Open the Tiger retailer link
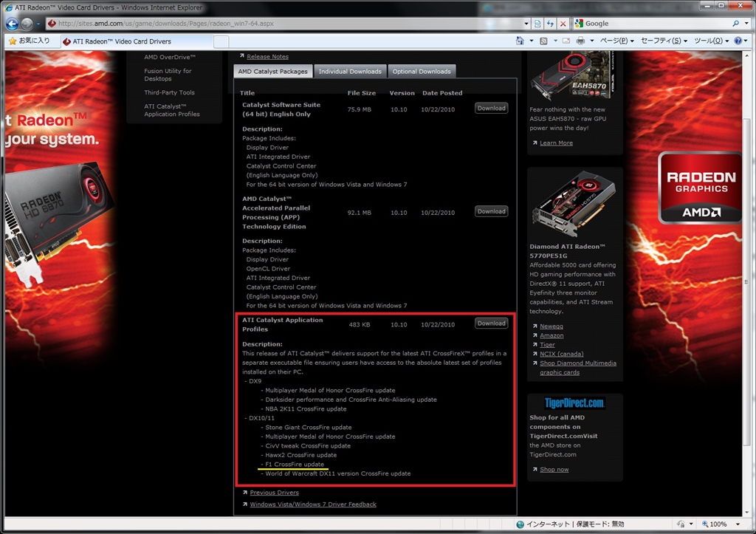The width and height of the screenshot is (756, 534). pyautogui.click(x=547, y=344)
